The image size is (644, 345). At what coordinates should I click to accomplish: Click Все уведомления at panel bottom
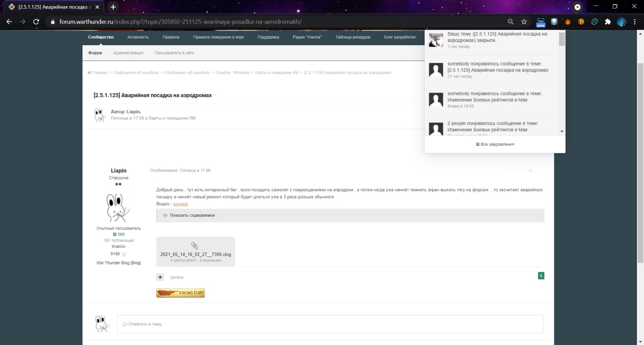pos(495,144)
